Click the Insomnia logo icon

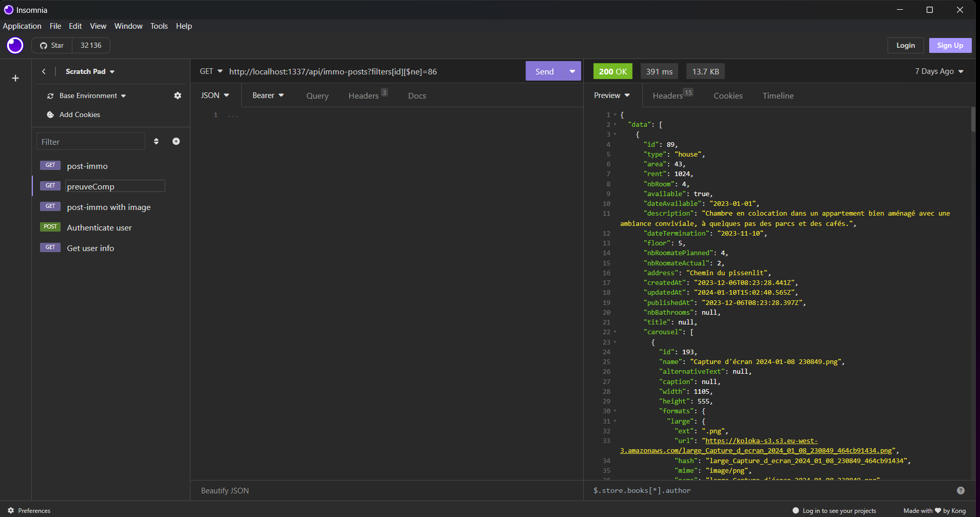coord(15,46)
